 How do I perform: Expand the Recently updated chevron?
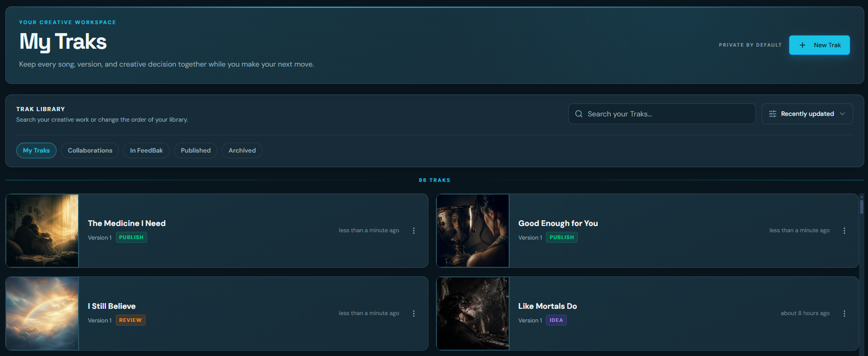coord(842,114)
